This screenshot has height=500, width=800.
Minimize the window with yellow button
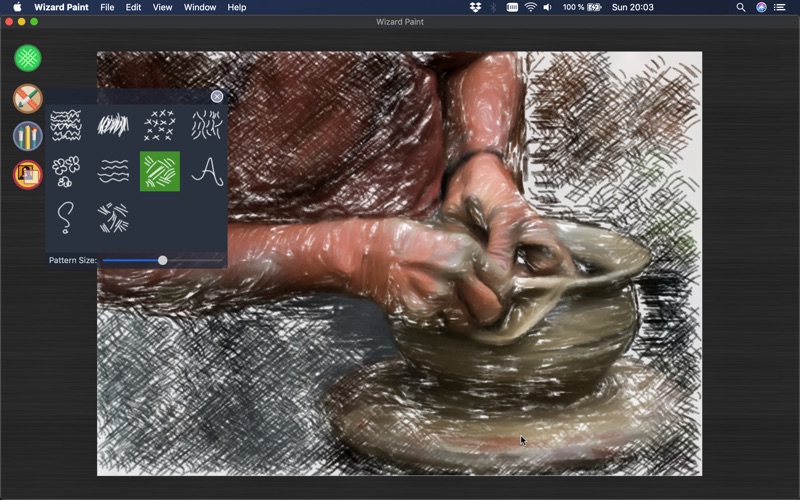point(21,21)
